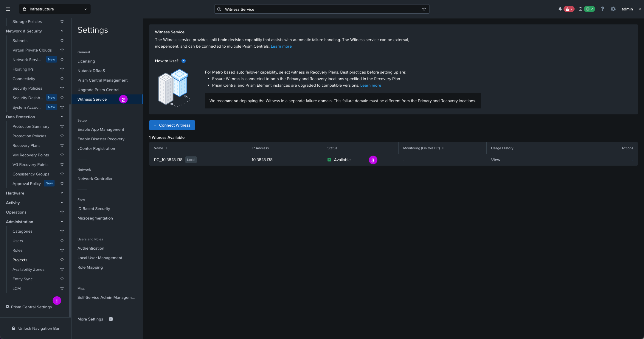Open first Learn more link in description
The width and height of the screenshot is (644, 339).
pos(281,46)
